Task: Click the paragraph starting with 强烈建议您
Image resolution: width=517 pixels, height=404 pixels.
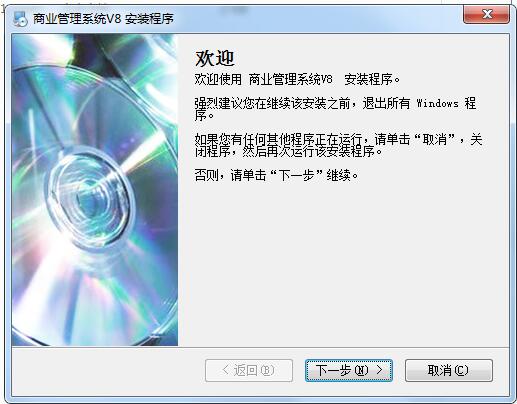Action: click(x=335, y=109)
